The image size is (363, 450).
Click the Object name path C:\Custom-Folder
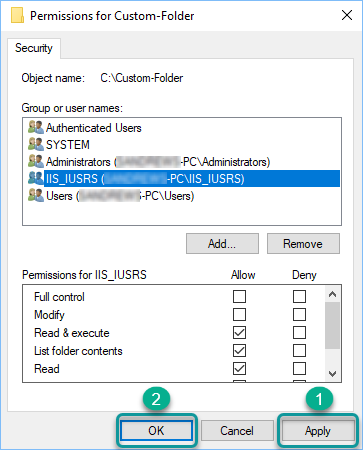point(142,78)
